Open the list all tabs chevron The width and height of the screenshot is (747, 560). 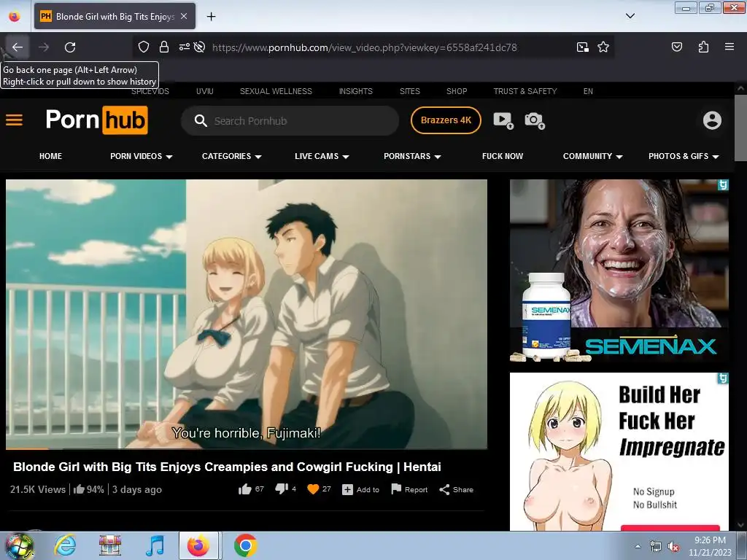coord(630,16)
